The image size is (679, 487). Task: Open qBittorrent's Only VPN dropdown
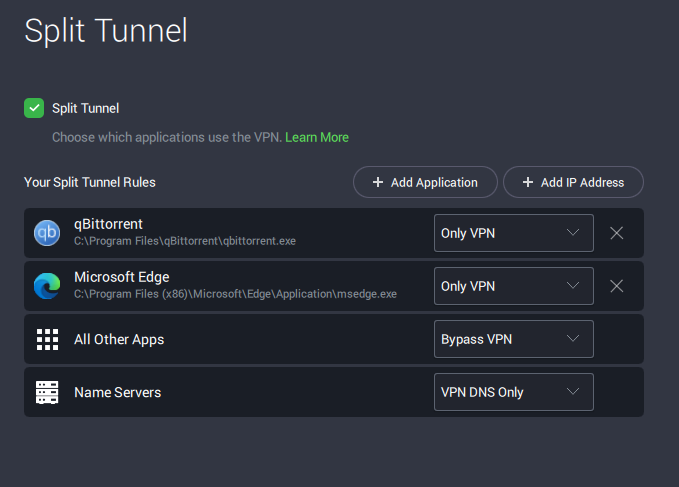coord(514,233)
